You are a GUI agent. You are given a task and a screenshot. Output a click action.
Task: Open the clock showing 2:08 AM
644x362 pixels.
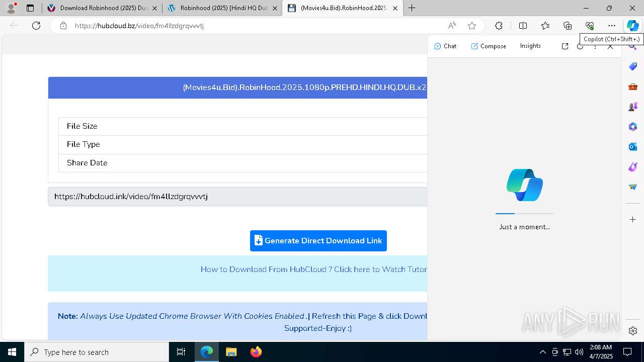pyautogui.click(x=601, y=352)
